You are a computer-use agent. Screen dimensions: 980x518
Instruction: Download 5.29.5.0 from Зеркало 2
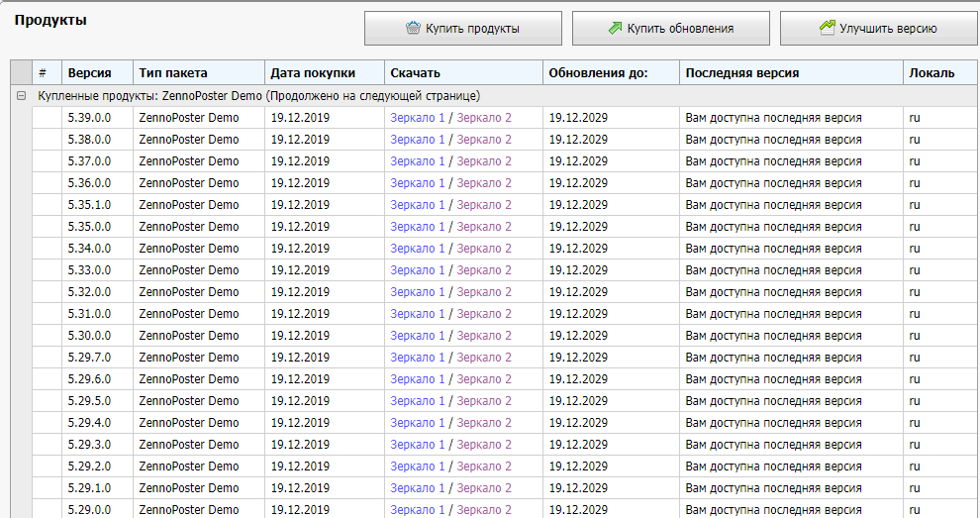tap(484, 401)
